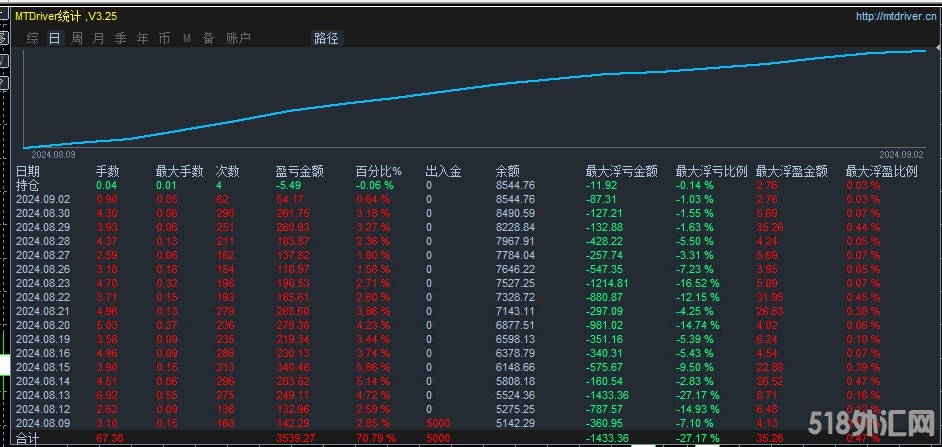
Task: Open the 周 weekly statistics tab
Action: click(x=77, y=38)
